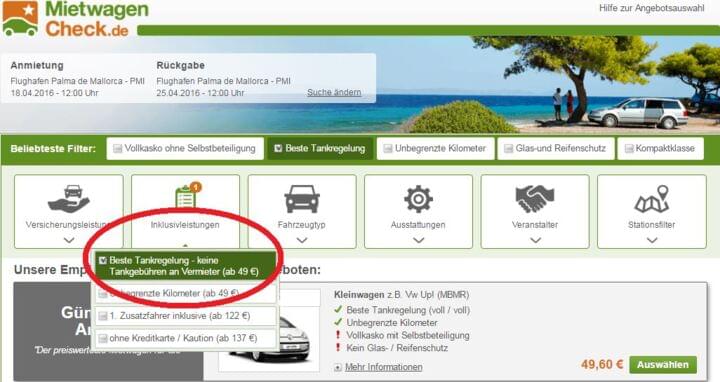Click the Auswählen button for Kleinwagen

(663, 365)
